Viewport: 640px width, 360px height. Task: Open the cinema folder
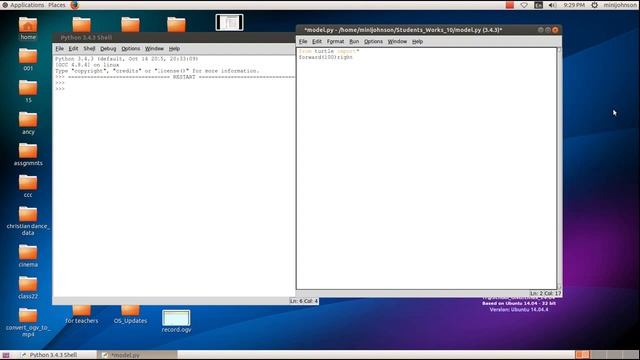pyautogui.click(x=28, y=252)
